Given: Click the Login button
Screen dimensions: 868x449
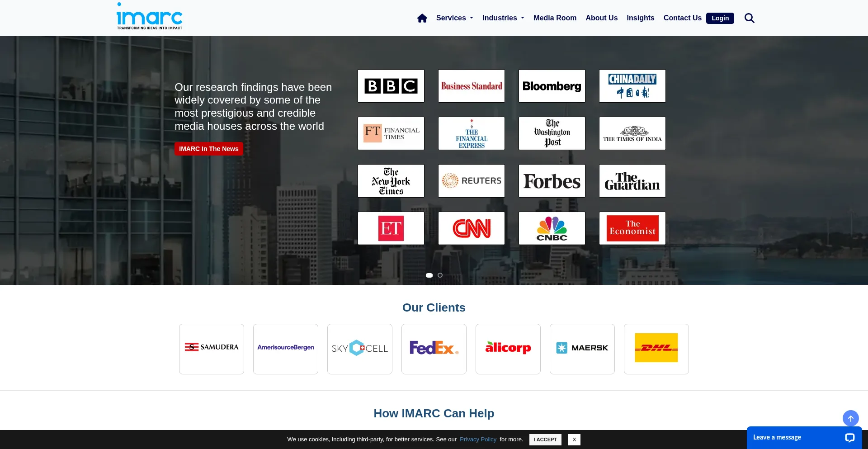Looking at the screenshot, I should tap(720, 18).
